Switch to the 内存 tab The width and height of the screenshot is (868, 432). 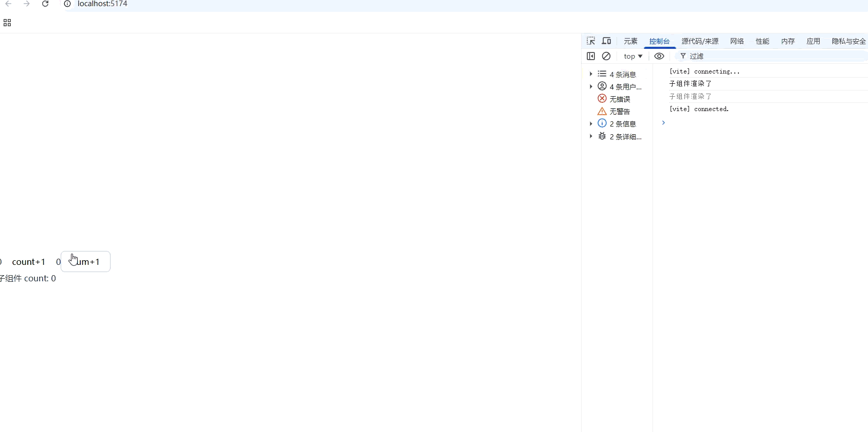point(788,41)
